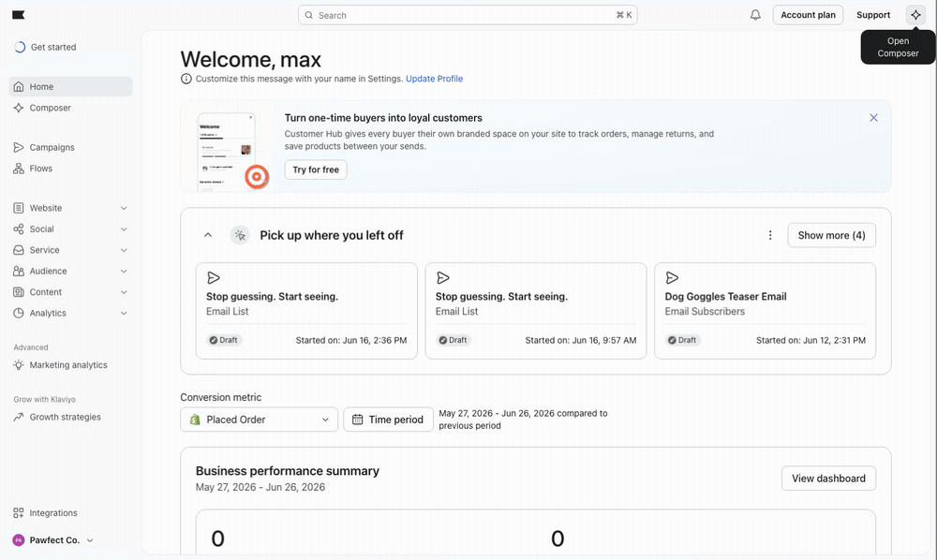Click the Content library icon
The width and height of the screenshot is (937, 560).
point(19,292)
